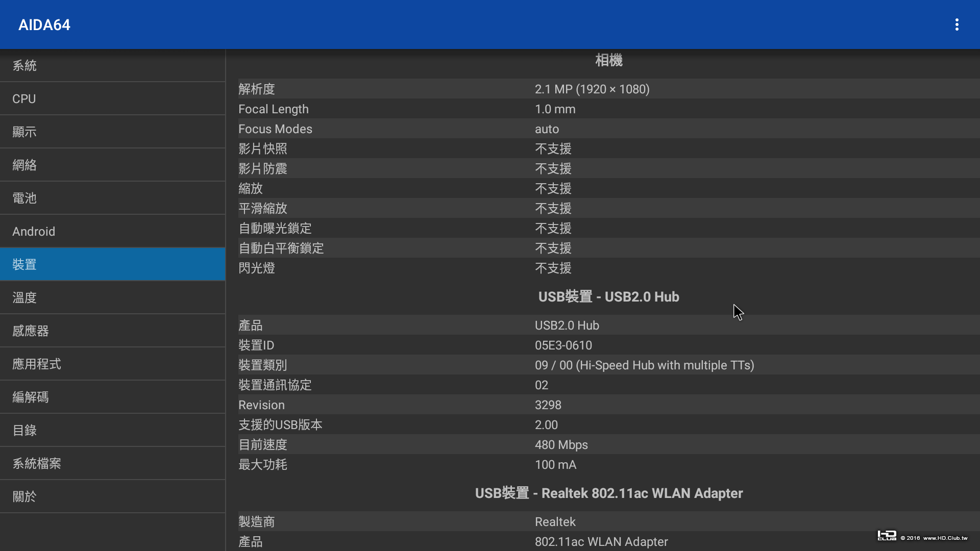Image resolution: width=980 pixels, height=551 pixels.
Task: Click the 縮放 row label
Action: (x=251, y=188)
